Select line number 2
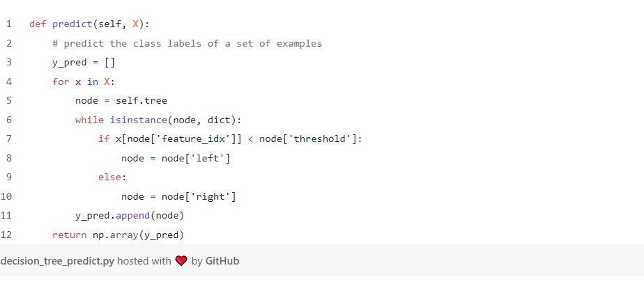The image size is (644, 284). 8,43
